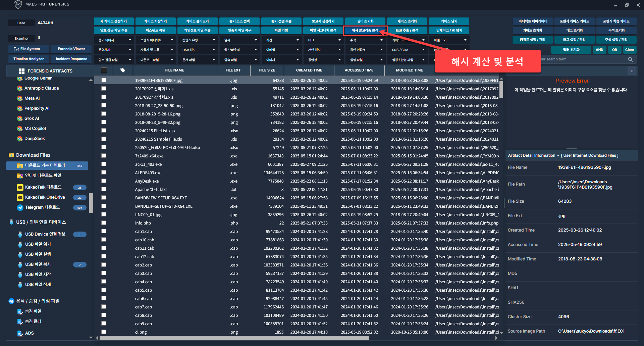
Task: Select the USB Device 연결 정보 icon
Action: click(20, 234)
